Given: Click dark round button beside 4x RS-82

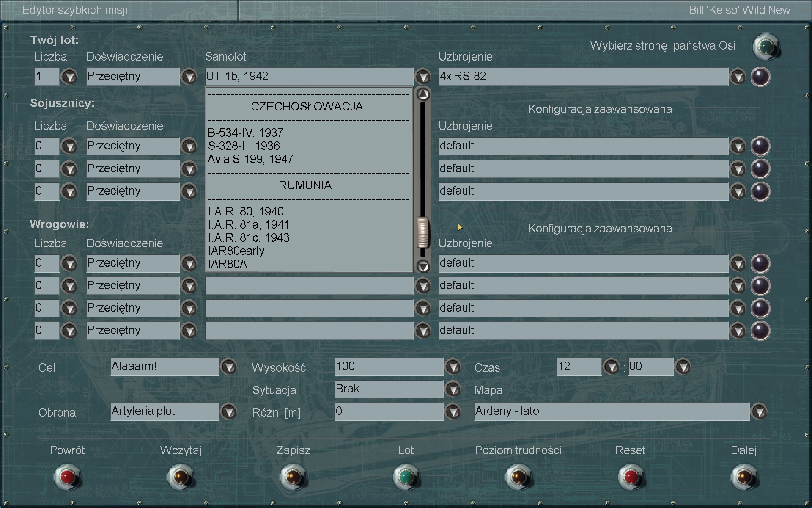Looking at the screenshot, I should pyautogui.click(x=760, y=77).
